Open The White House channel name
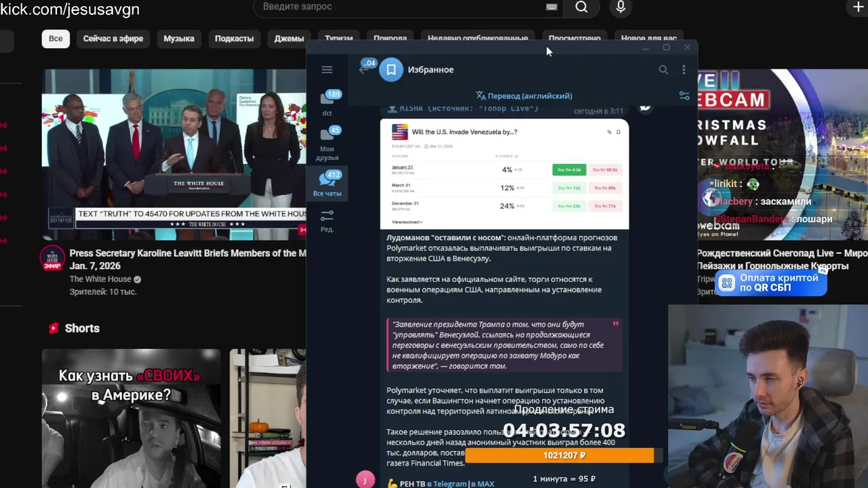Viewport: 868px width, 488px height. click(100, 279)
